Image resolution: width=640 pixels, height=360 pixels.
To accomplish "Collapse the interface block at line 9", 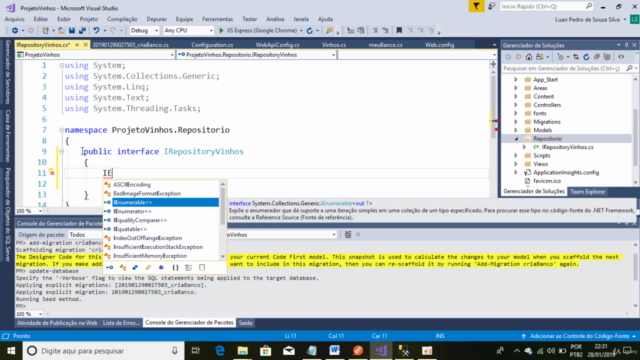I will point(62,151).
